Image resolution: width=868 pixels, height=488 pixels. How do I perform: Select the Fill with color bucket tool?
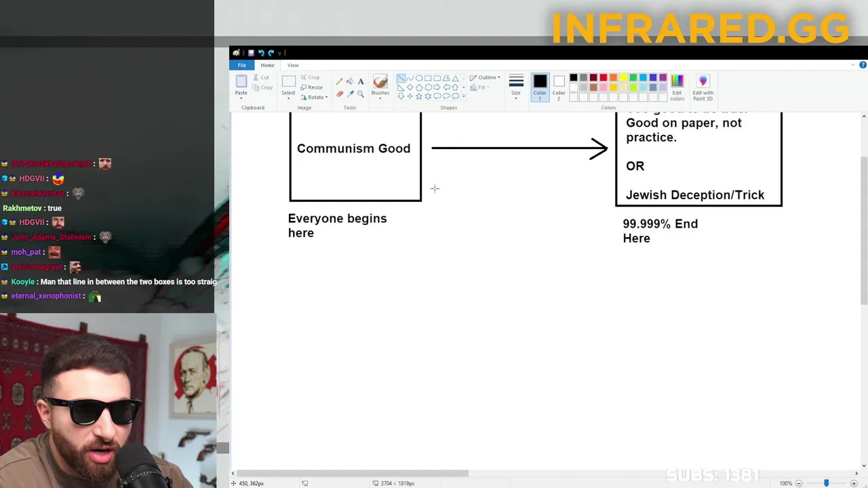coord(350,81)
